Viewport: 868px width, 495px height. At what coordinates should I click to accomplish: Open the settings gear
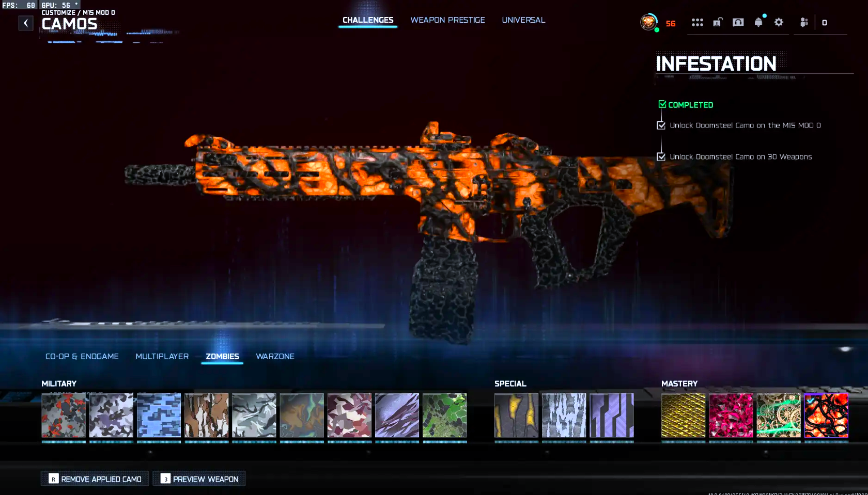pos(779,22)
